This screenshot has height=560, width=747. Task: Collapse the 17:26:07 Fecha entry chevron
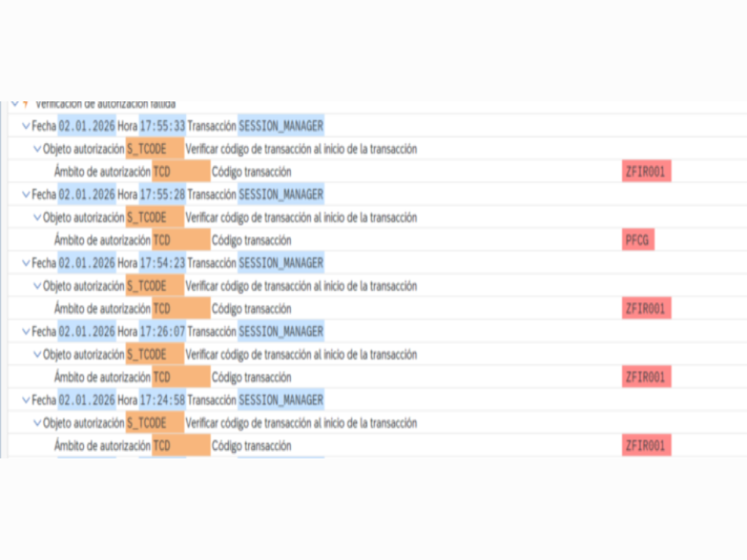27,332
